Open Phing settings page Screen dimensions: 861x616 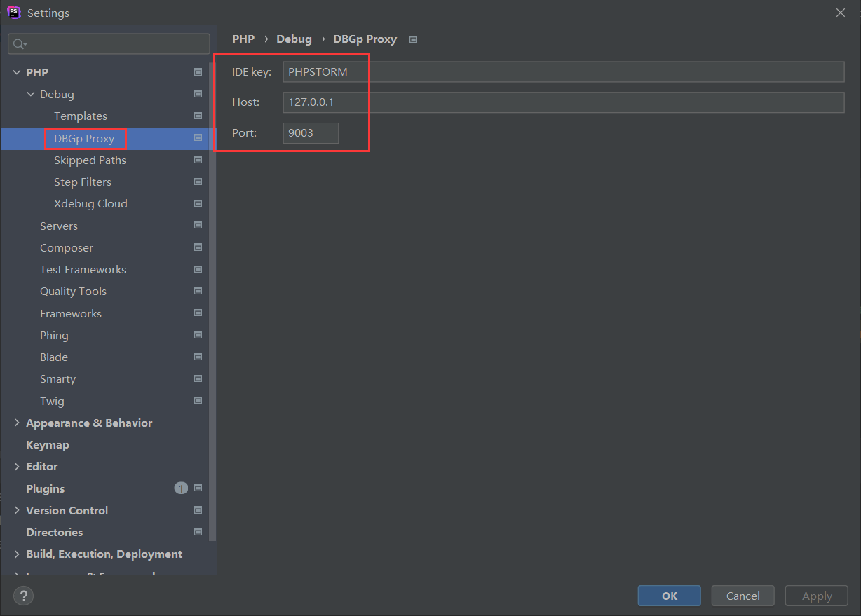pyautogui.click(x=54, y=335)
